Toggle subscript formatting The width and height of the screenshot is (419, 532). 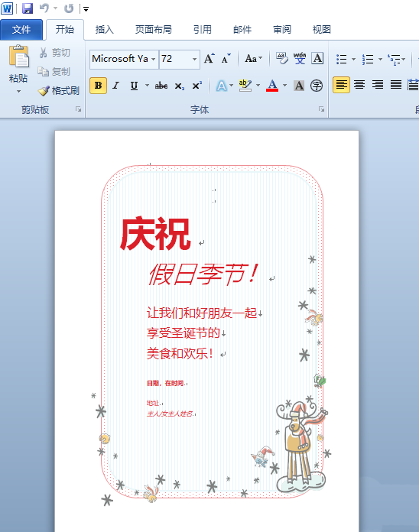(179, 86)
